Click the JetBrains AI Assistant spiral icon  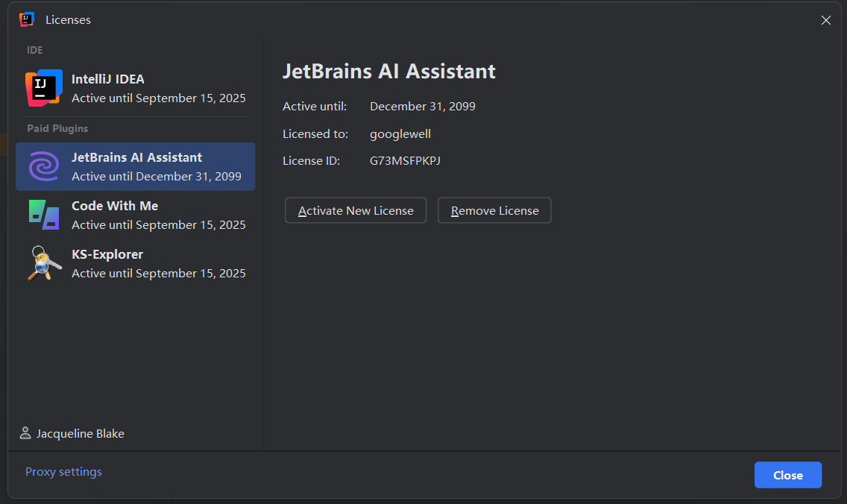click(44, 166)
